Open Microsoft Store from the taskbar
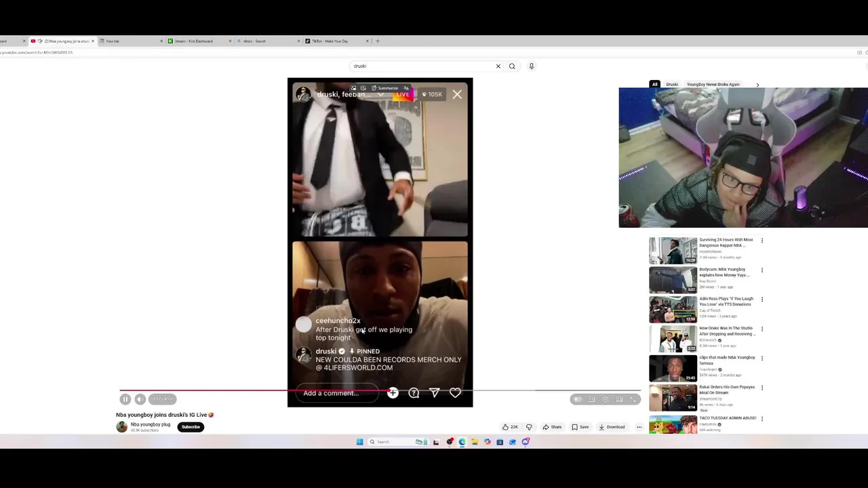 click(500, 442)
